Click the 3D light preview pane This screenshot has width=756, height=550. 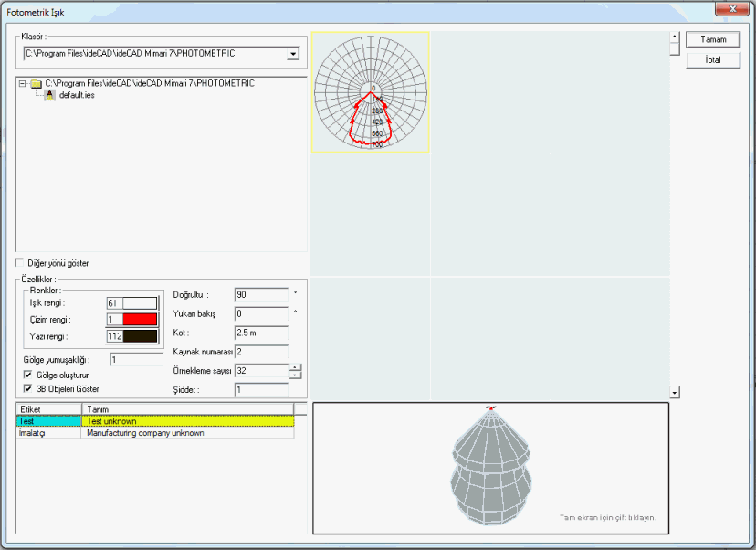491,469
